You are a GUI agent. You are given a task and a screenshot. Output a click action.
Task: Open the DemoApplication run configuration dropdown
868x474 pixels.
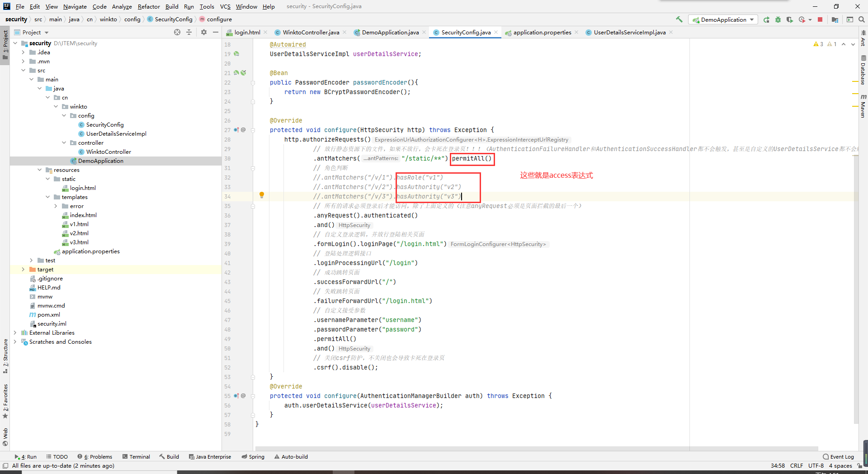[x=723, y=19]
